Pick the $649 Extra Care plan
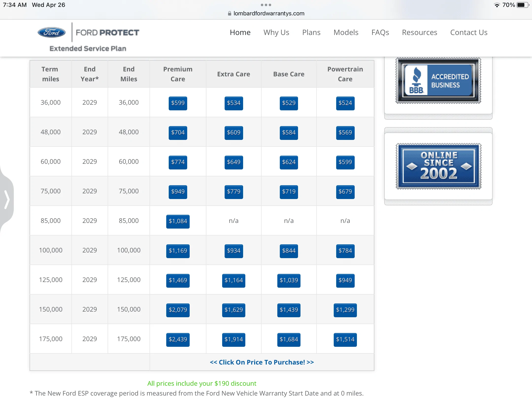Viewport: 532px width, 399px height. tap(233, 162)
